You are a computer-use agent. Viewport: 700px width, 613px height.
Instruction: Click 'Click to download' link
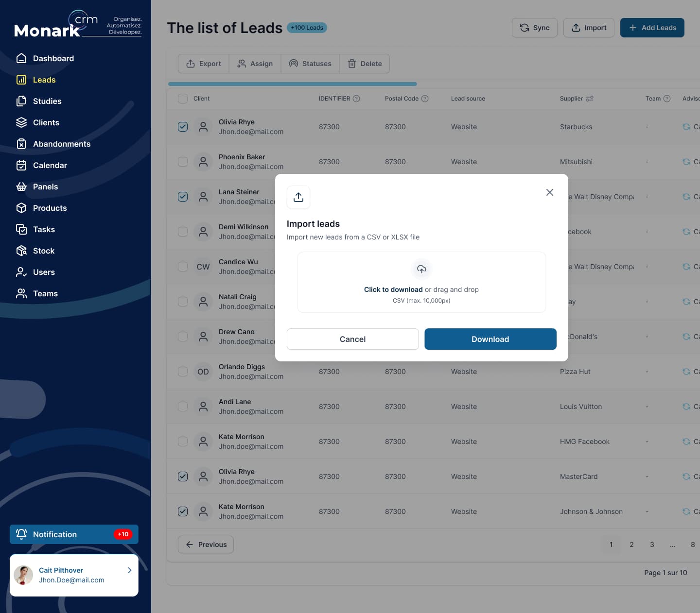[393, 289]
